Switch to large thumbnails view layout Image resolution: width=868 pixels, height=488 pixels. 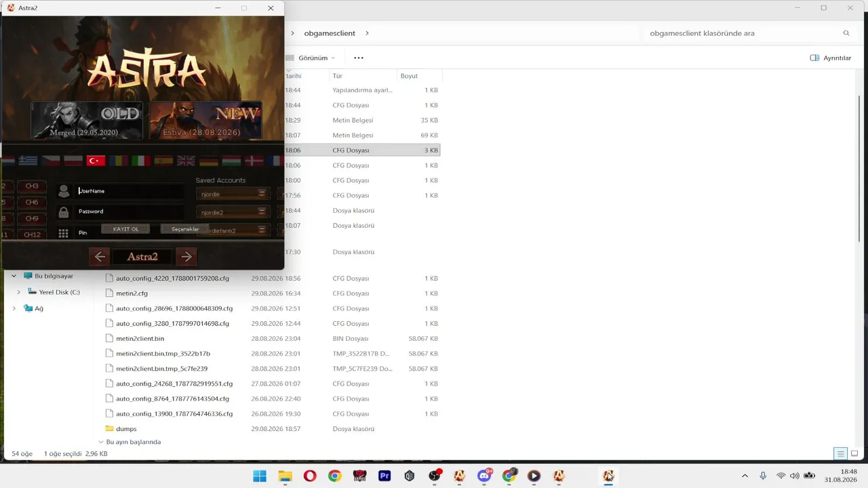click(x=854, y=453)
